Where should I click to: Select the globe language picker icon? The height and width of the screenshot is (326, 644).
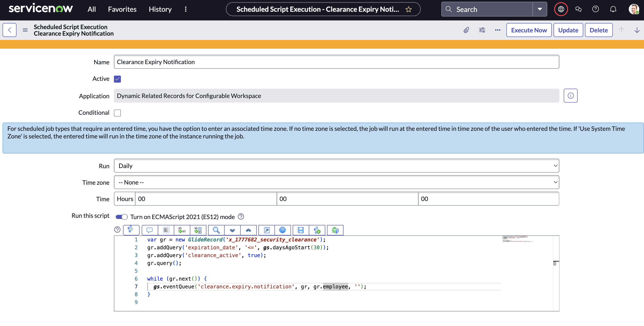click(x=561, y=9)
